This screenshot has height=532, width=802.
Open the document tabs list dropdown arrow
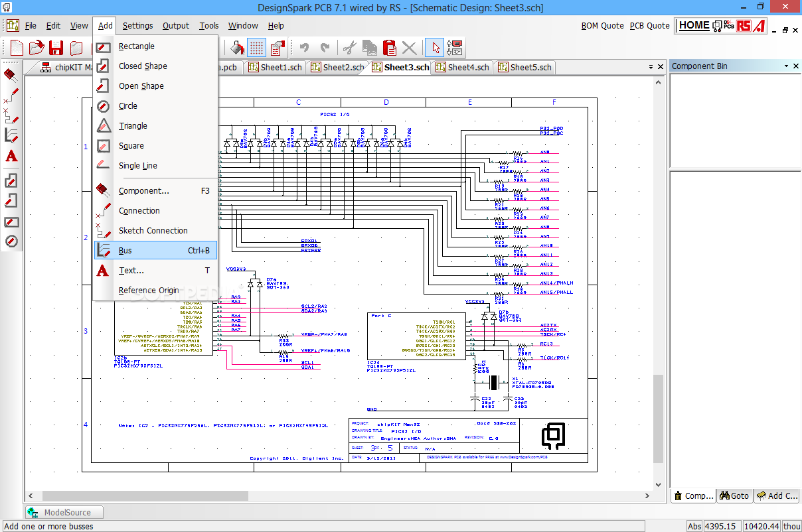pos(651,67)
